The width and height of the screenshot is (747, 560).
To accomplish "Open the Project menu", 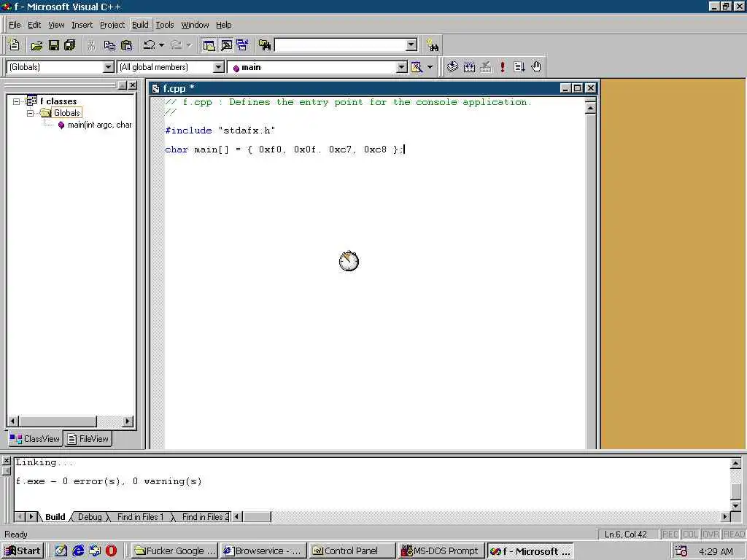I will point(112,25).
